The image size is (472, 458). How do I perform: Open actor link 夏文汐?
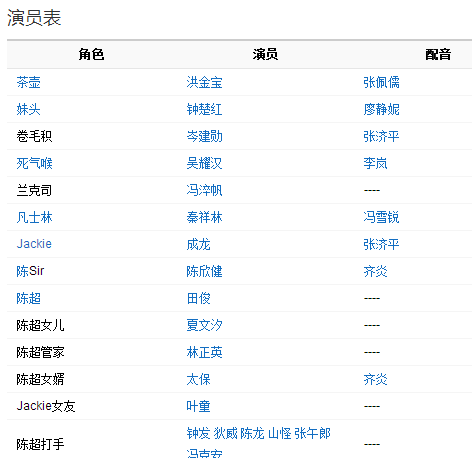[x=204, y=325]
